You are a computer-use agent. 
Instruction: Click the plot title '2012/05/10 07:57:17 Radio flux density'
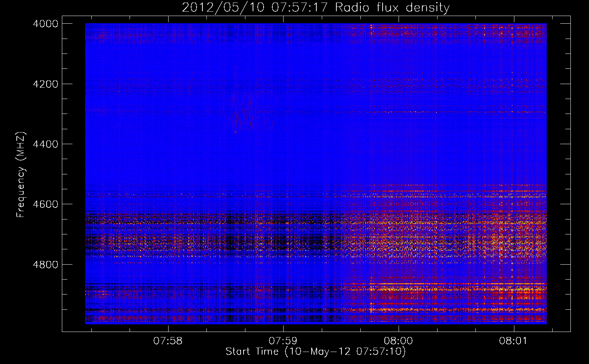coord(316,7)
